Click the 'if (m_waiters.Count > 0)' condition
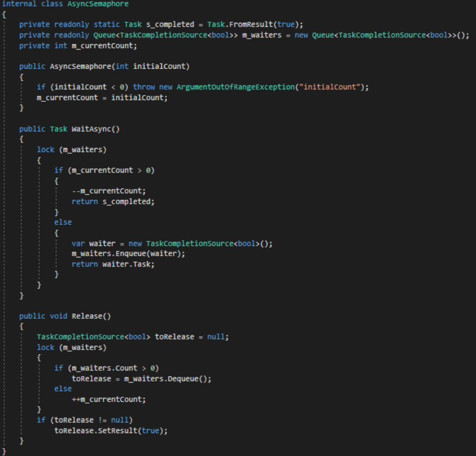Image resolution: width=476 pixels, height=456 pixels. 106,368
